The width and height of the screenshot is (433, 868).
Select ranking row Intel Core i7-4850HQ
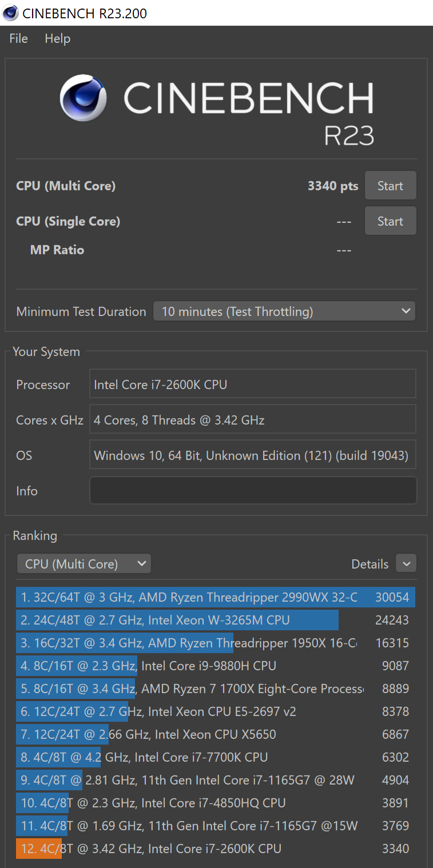[x=216, y=803]
